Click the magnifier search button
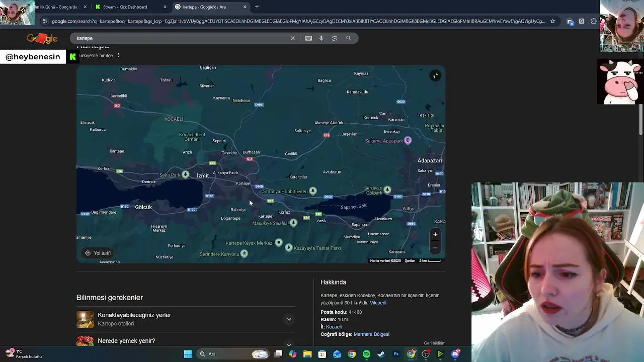 click(348, 38)
